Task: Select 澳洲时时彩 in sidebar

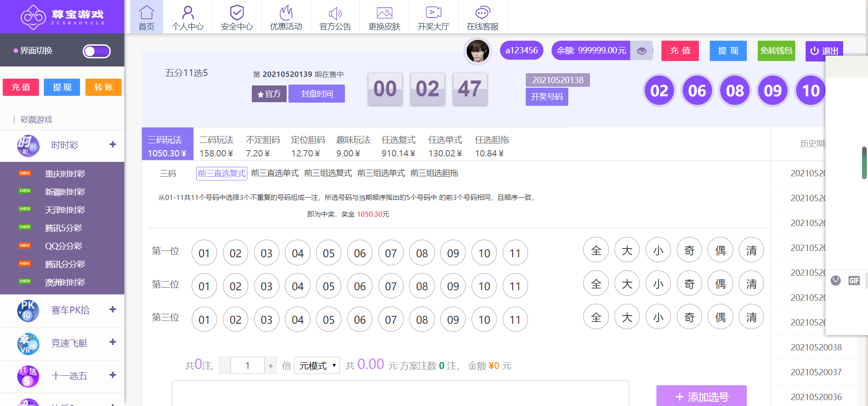Action: click(x=65, y=282)
